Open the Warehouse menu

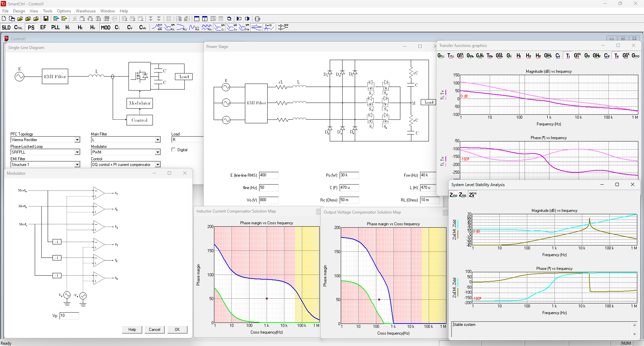pos(86,11)
